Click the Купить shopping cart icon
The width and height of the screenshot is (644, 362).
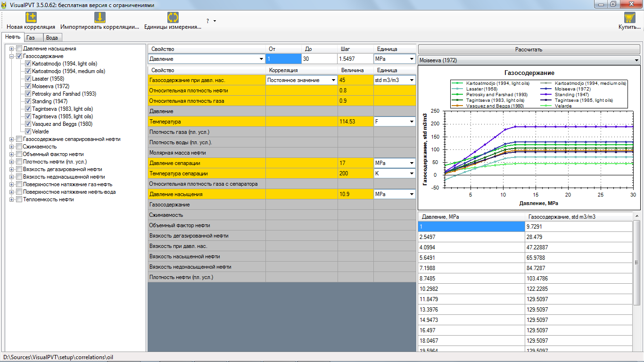[x=629, y=18]
